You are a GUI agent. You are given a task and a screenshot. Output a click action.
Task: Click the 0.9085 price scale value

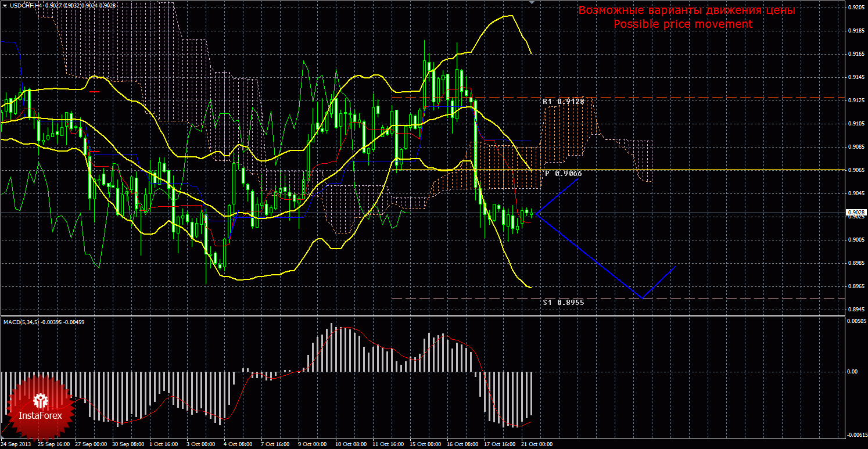856,147
